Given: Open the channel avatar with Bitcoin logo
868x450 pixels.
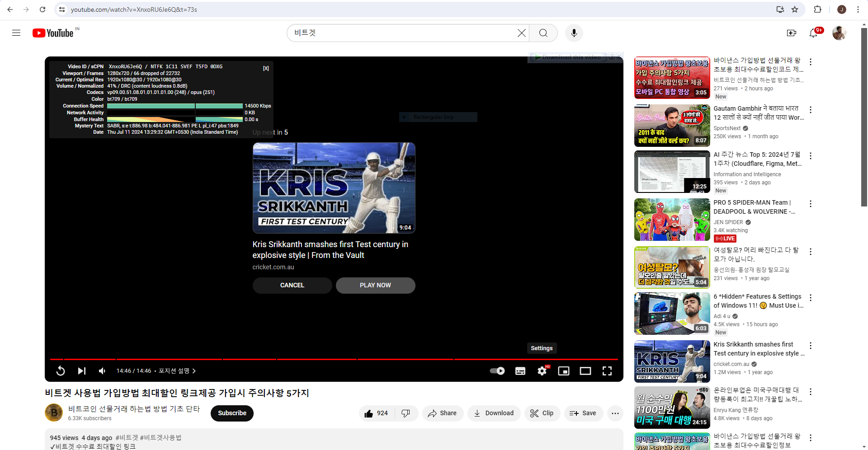Looking at the screenshot, I should pos(54,413).
